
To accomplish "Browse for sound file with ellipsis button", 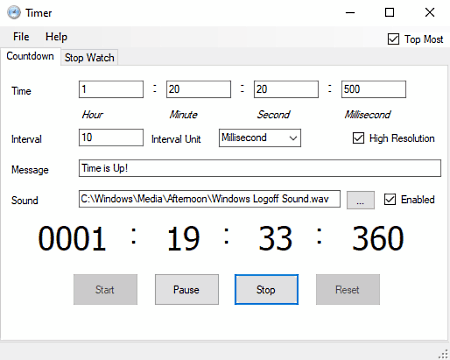I will tap(361, 200).
